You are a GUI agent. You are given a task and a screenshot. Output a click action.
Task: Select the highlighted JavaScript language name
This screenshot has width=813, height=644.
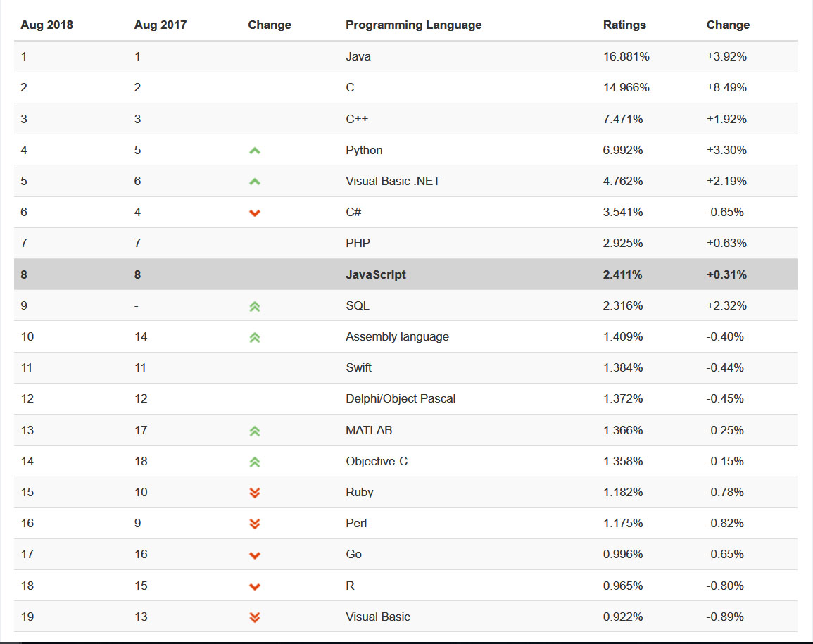pos(376,274)
